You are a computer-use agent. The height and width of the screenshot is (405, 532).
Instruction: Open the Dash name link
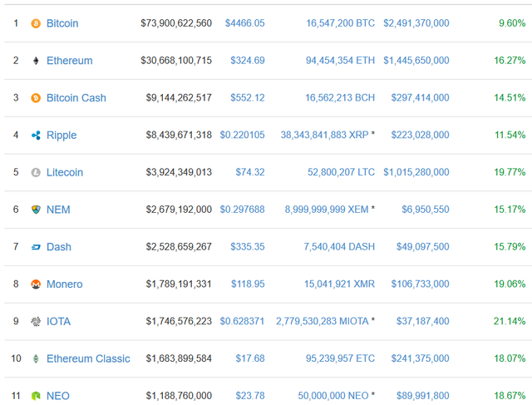[59, 247]
